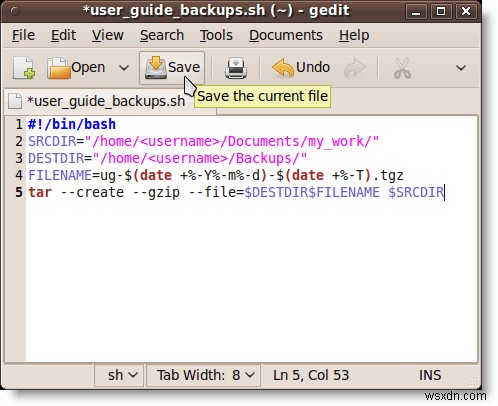
Task: Close the gedit window
Action: coord(465,12)
